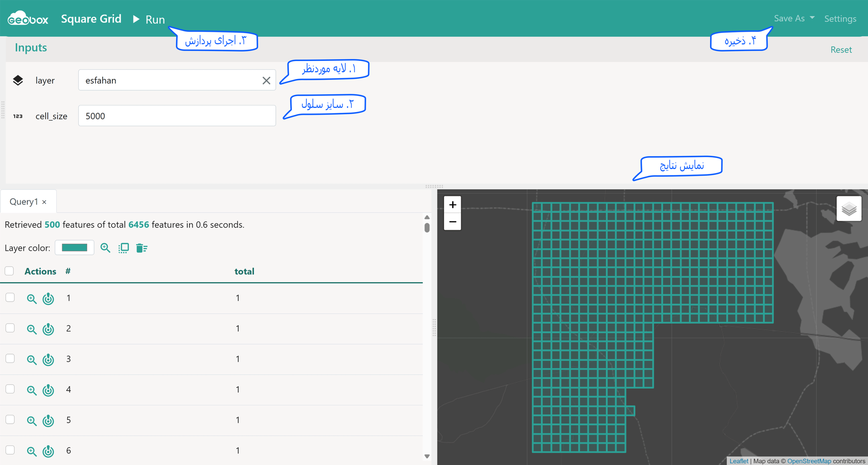Click the 500 retrieved features count
This screenshot has width=868, height=465.
coord(52,225)
